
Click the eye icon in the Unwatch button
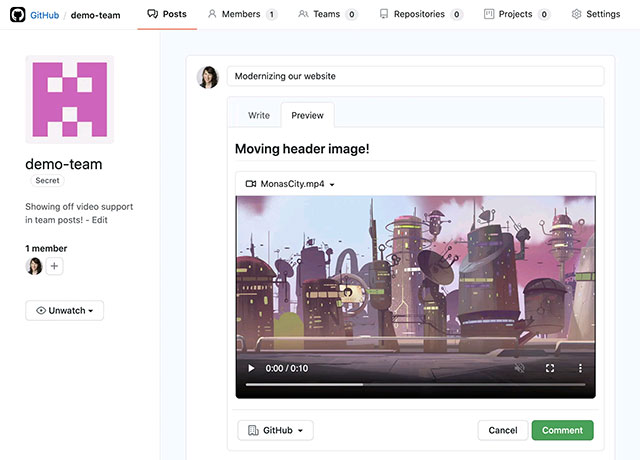coord(41,311)
